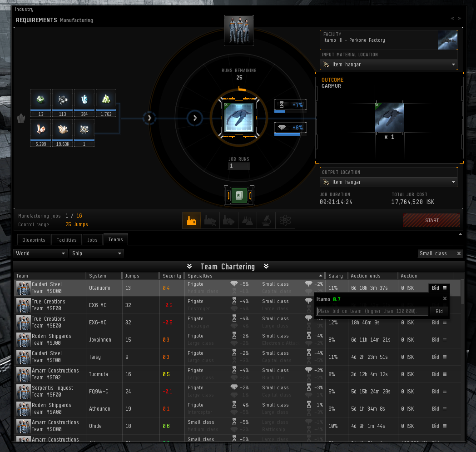Viewport: 476px width, 452px height.
Task: Switch to the Jobs tab
Action: tap(92, 240)
